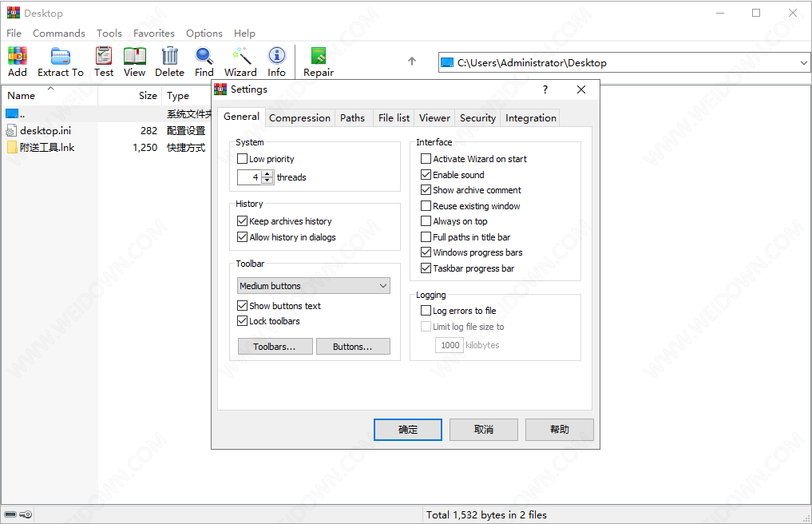The width and height of the screenshot is (812, 524).
Task: Switch to Integration tab
Action: click(x=531, y=117)
